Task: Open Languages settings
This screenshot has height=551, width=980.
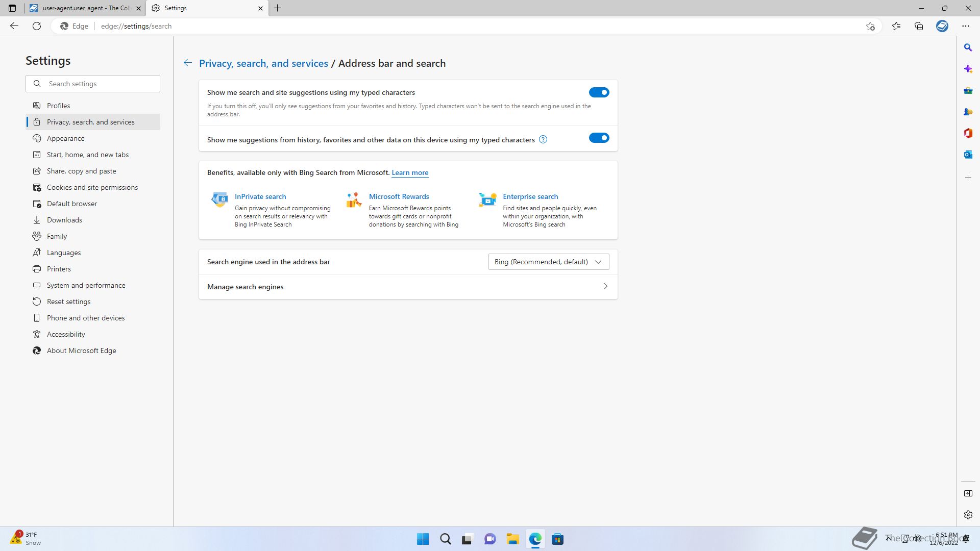Action: pyautogui.click(x=93, y=253)
